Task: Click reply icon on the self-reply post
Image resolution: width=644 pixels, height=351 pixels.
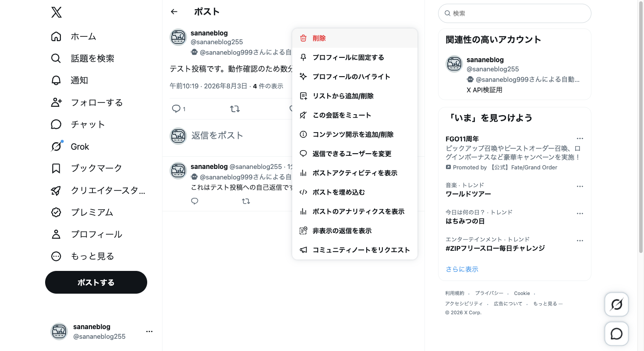Action: pos(195,201)
